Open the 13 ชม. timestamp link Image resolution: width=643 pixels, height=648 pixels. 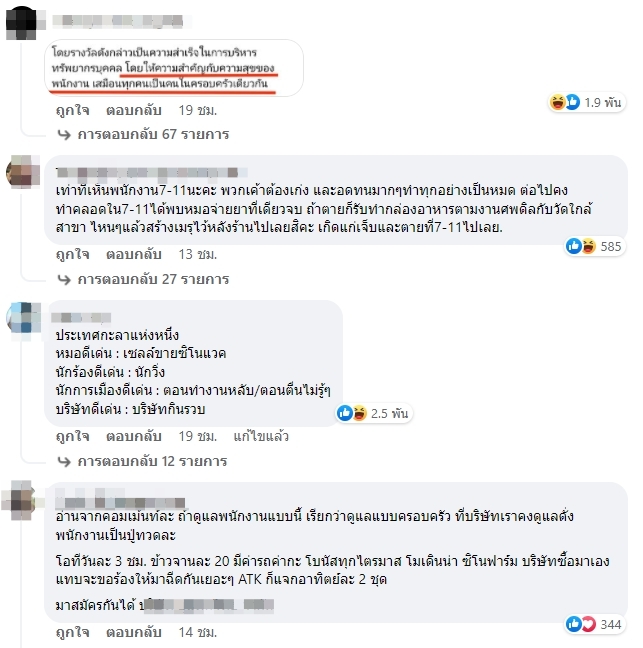tap(198, 254)
